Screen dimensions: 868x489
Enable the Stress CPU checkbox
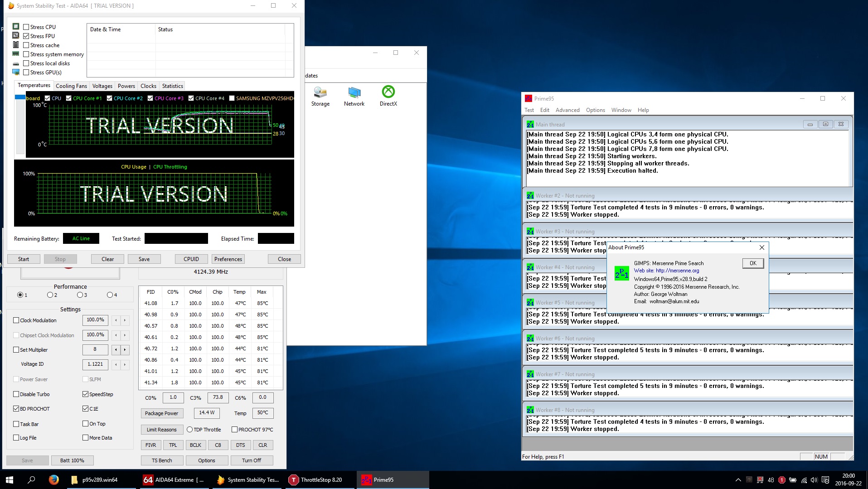(x=26, y=27)
